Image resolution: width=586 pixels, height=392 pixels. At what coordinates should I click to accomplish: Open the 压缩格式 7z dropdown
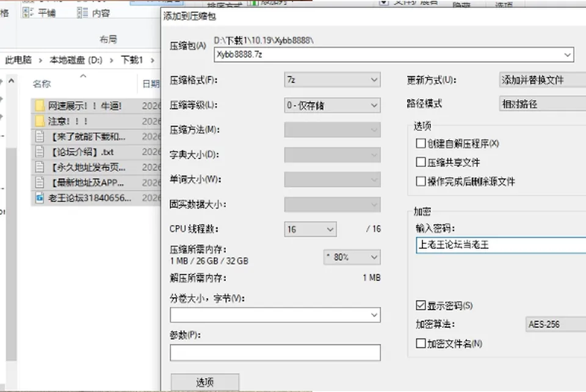332,80
